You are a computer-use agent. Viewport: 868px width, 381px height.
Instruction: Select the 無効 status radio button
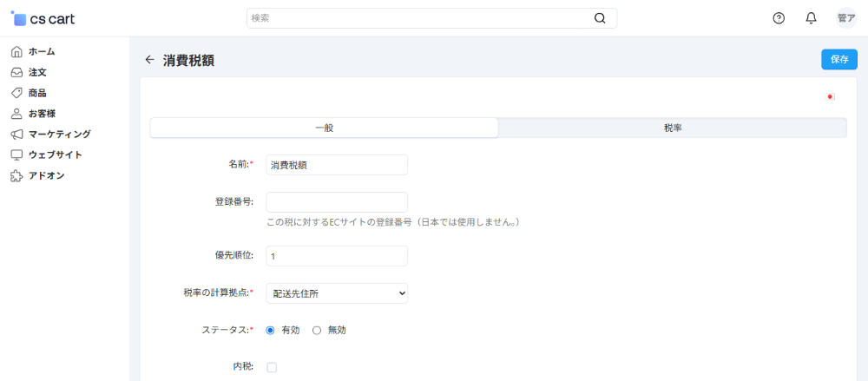pyautogui.click(x=317, y=330)
